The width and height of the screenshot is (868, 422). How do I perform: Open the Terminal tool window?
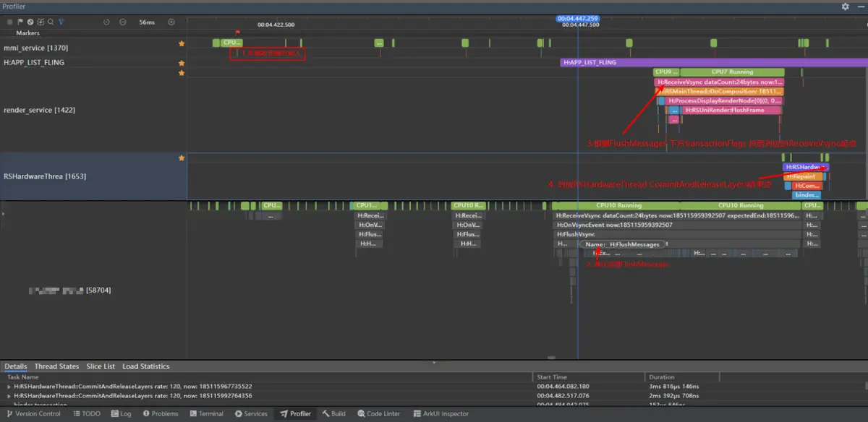click(206, 414)
